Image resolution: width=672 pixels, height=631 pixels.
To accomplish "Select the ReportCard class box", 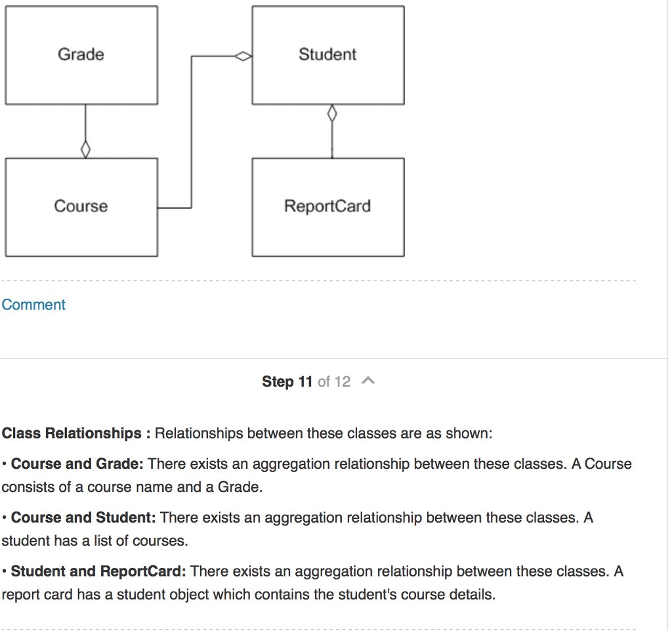I will (327, 206).
